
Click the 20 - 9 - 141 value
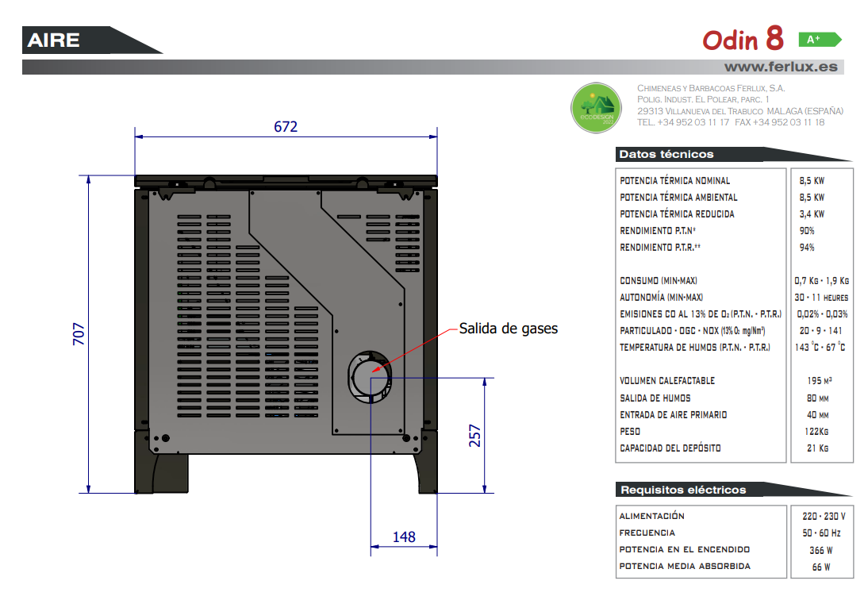pyautogui.click(x=820, y=330)
